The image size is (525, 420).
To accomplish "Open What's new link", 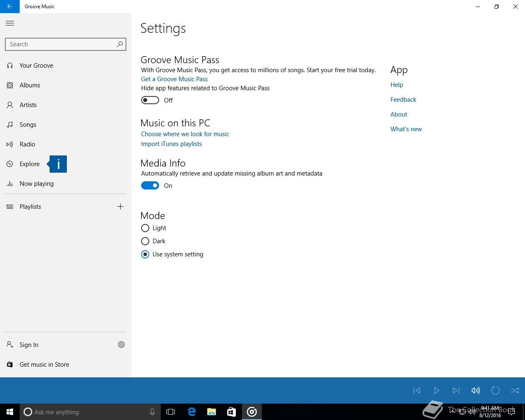I will (406, 129).
